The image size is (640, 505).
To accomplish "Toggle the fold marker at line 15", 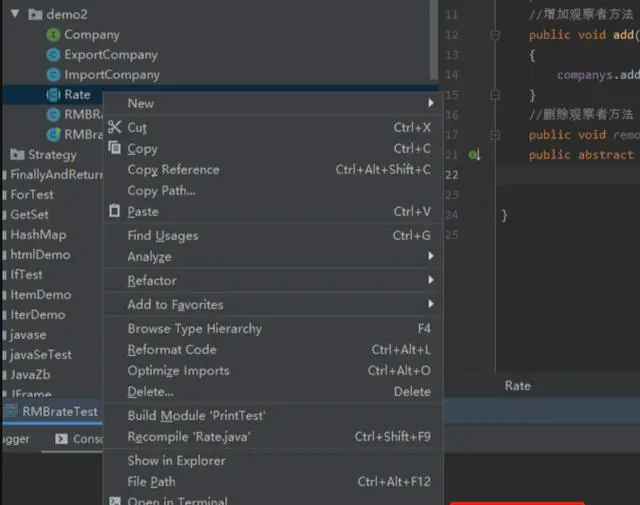I will 495,95.
